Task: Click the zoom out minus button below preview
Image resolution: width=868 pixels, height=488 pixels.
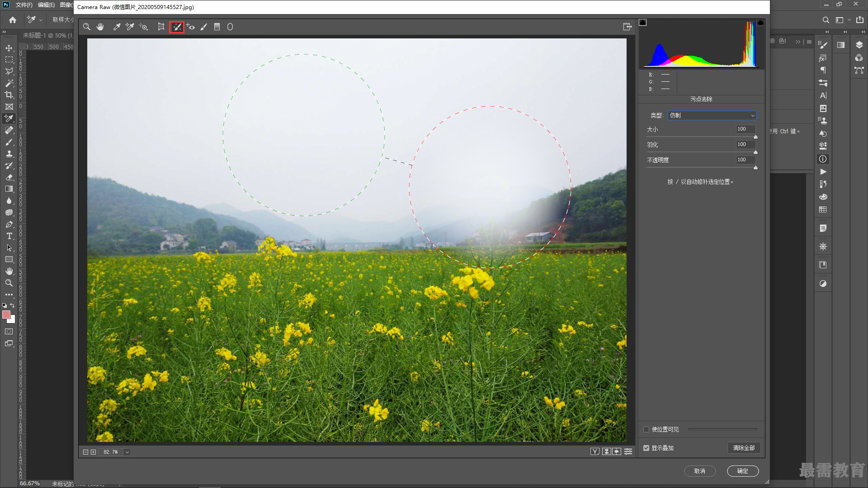Action: coord(86,452)
